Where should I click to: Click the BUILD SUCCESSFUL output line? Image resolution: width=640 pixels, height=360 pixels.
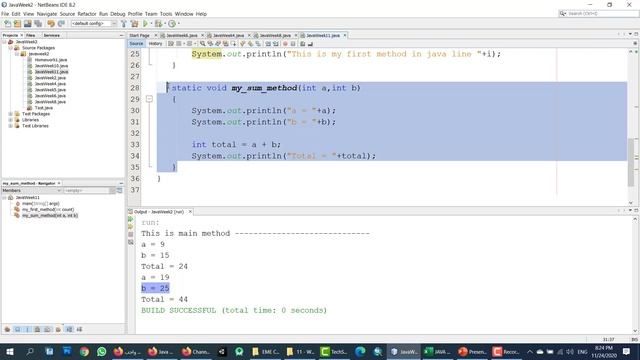(234, 310)
